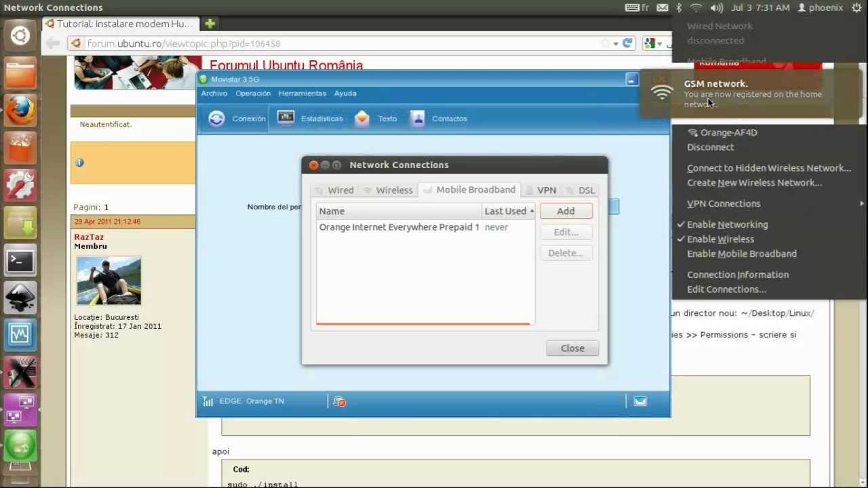
Task: Open System Settings wrench launcher icon
Action: point(20,184)
